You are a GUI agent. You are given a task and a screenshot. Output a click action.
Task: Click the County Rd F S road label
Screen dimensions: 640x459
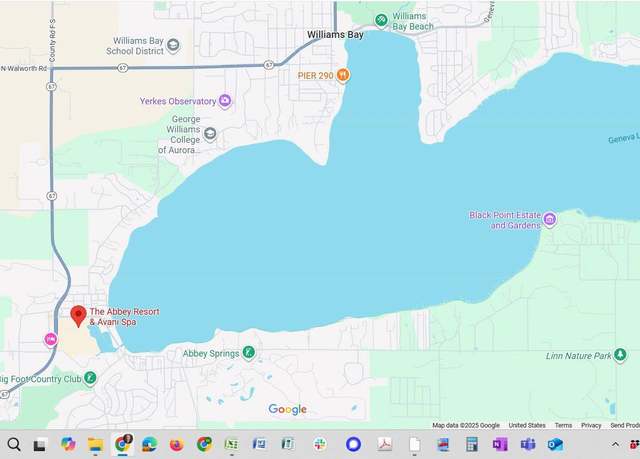coord(52,41)
